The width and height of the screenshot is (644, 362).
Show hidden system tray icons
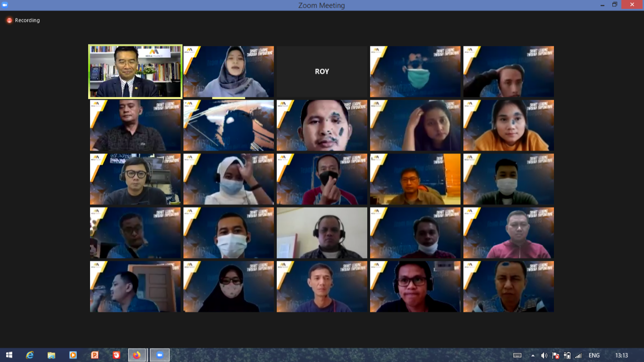pyautogui.click(x=533, y=355)
